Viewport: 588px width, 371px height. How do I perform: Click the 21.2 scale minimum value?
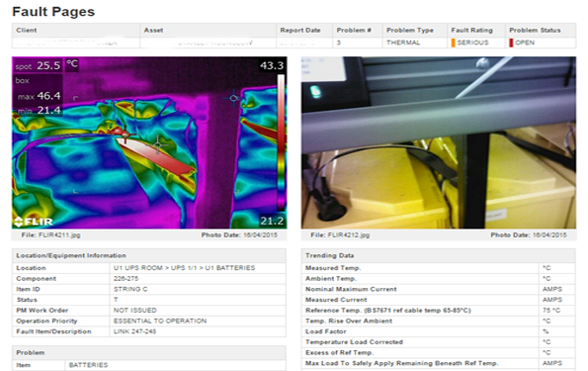[272, 221]
